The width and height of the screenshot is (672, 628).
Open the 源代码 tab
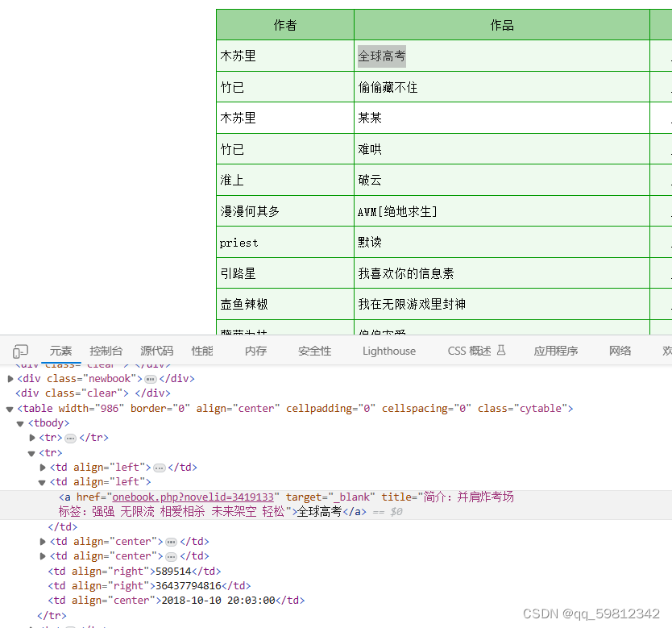tap(157, 351)
